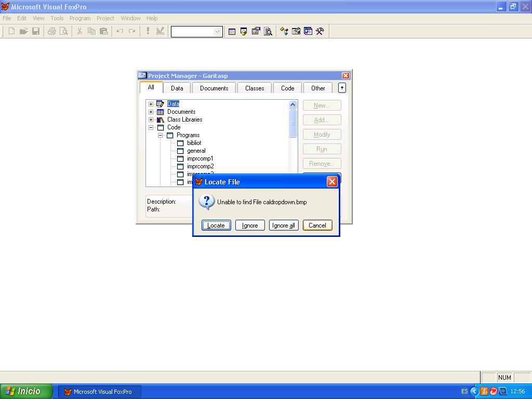
Task: Cancel the Locate File dialog
Action: 317,225
